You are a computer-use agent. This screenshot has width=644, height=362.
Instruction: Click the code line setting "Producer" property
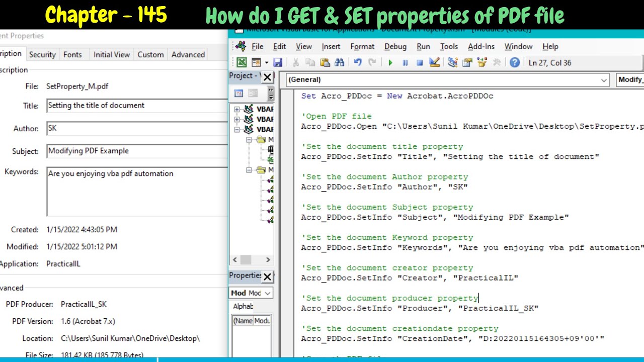(420, 308)
